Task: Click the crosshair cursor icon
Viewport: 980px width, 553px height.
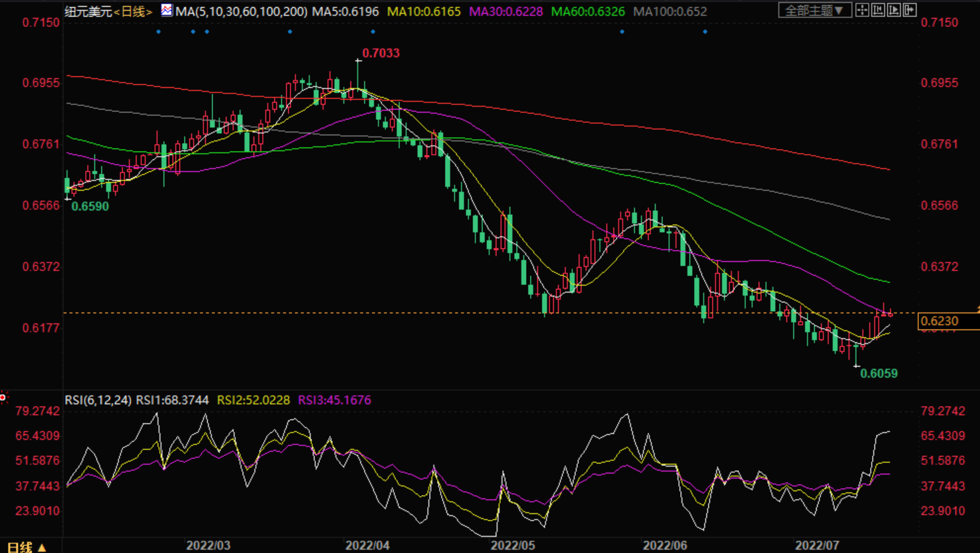Action: 862,10
